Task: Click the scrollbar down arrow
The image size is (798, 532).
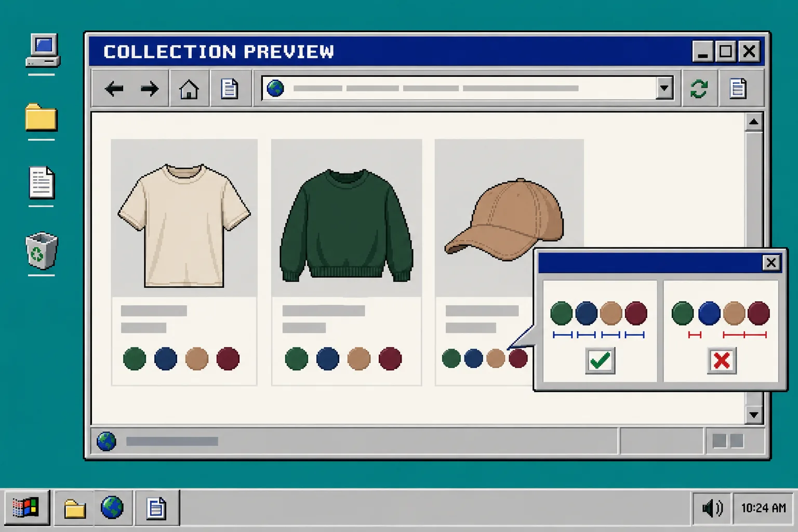Action: coord(753,415)
